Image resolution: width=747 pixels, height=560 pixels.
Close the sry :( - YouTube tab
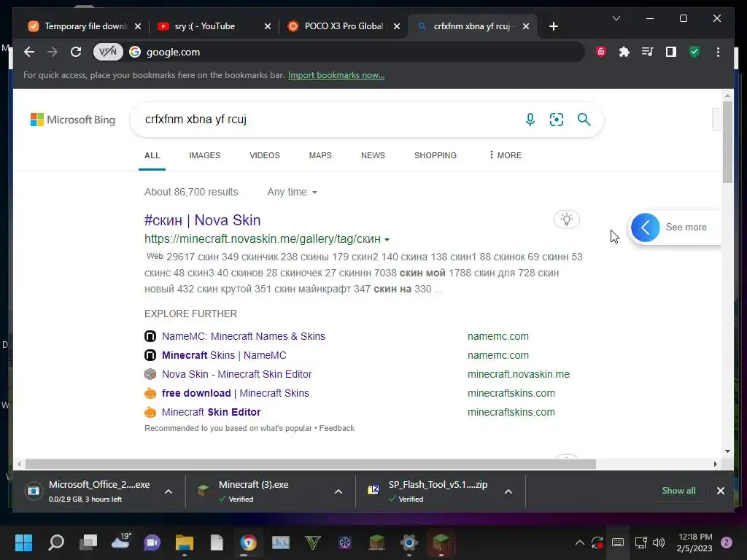point(268,26)
